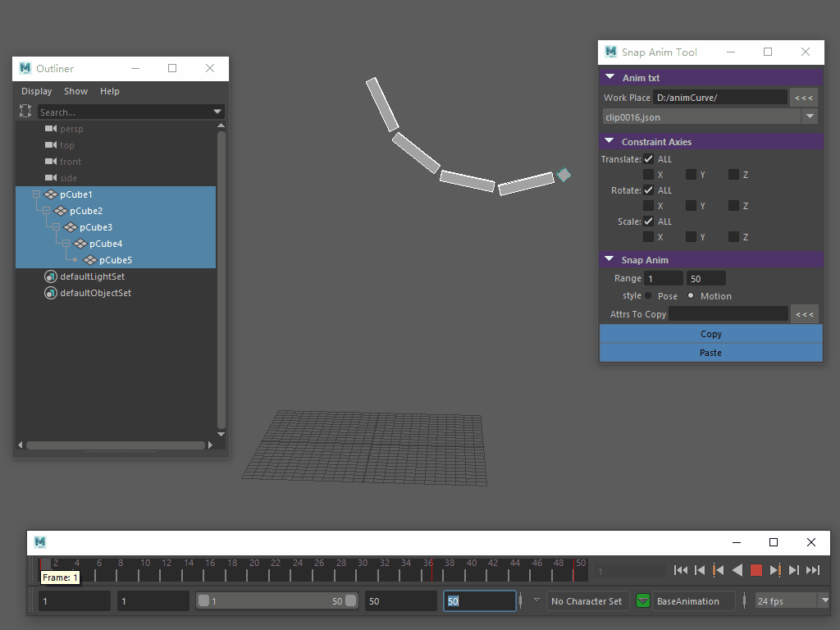Click the go to start of playback button
Viewport: 840px width, 630px height.
point(681,570)
